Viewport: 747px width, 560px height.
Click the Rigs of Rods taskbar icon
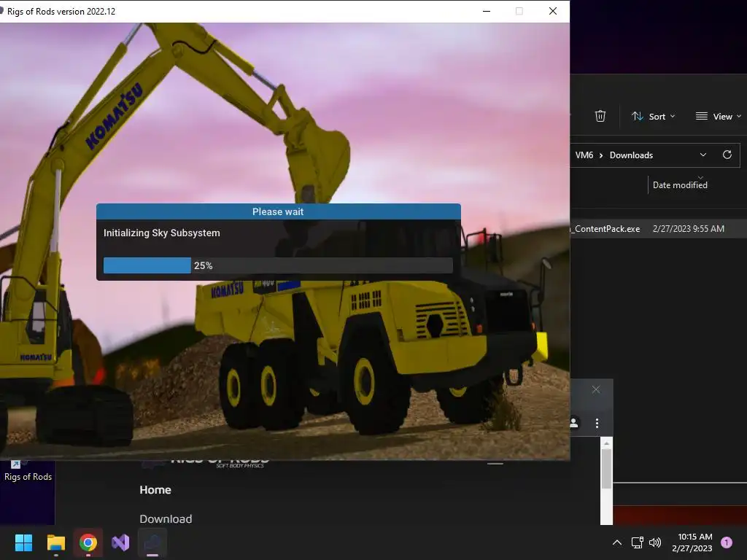point(152,542)
